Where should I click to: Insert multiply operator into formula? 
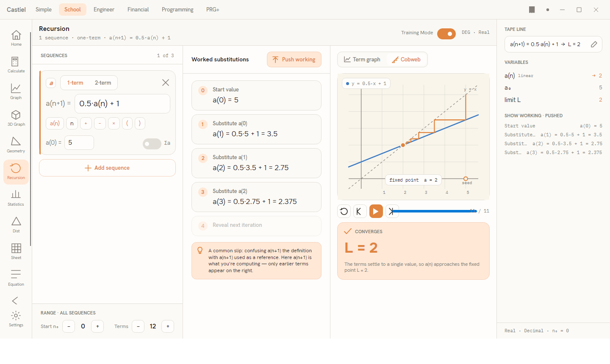point(114,124)
